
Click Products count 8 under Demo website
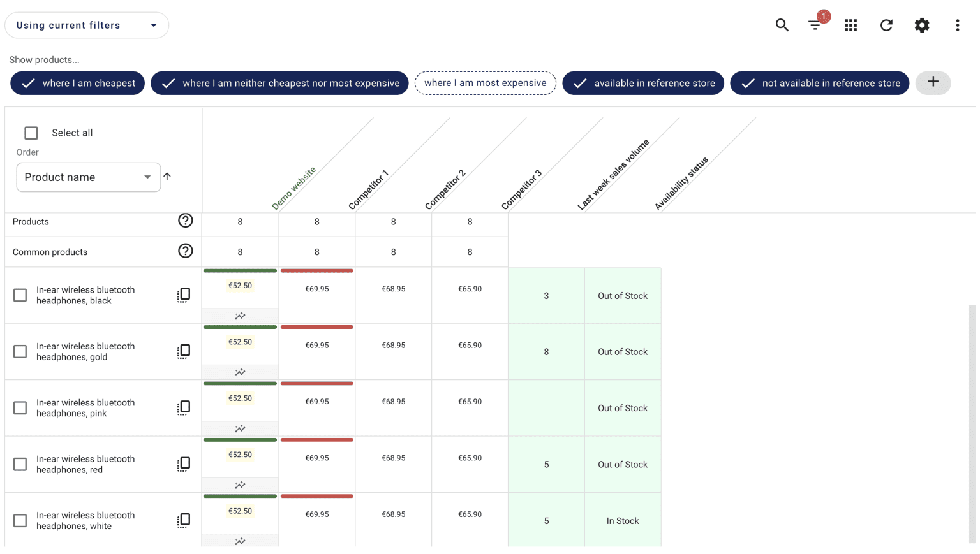click(240, 222)
